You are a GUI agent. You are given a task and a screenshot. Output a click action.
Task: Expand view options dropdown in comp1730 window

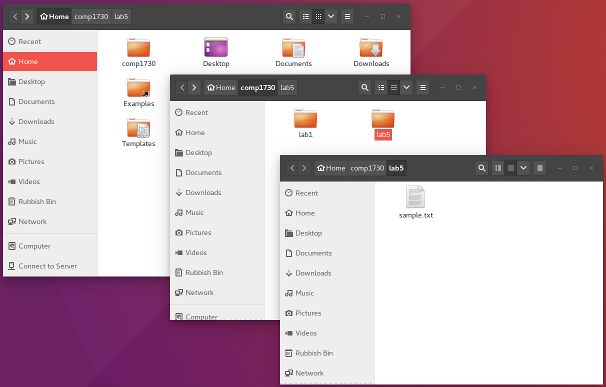406,88
